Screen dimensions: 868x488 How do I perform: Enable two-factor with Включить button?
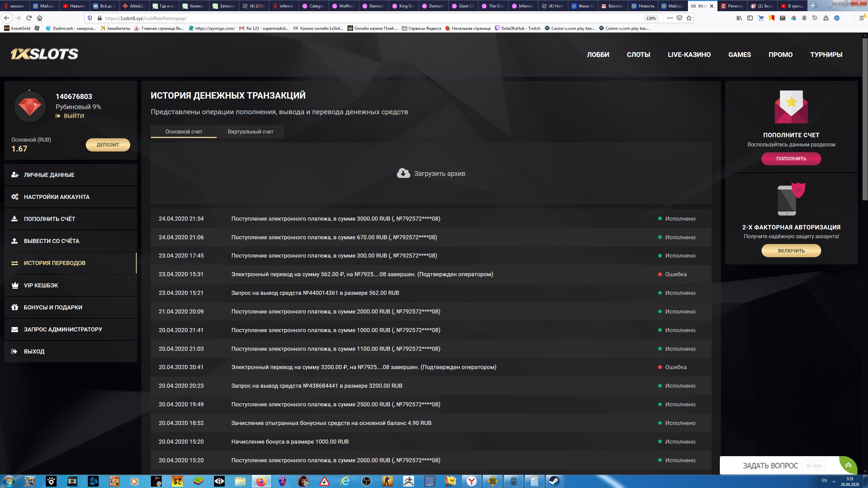pyautogui.click(x=791, y=251)
